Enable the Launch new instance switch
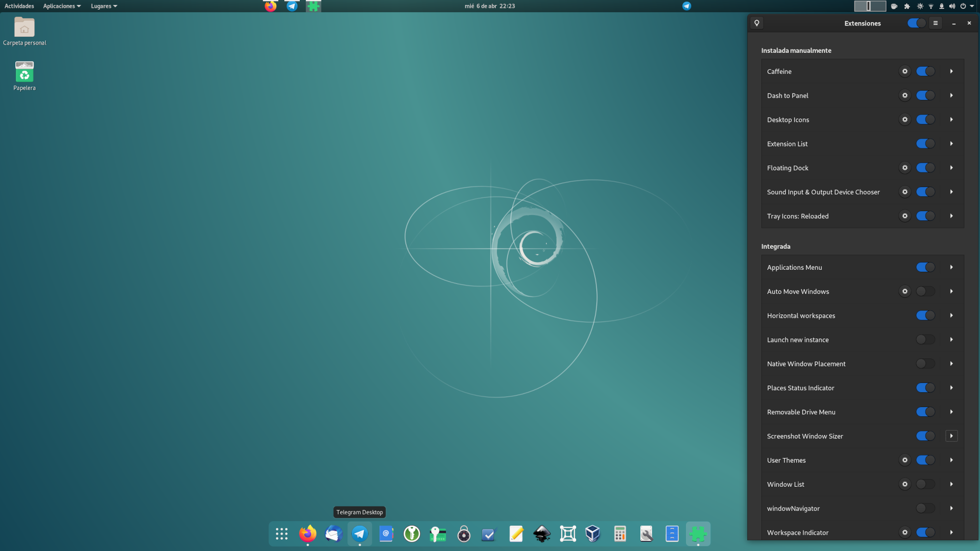Viewport: 980px width, 551px height. point(926,339)
